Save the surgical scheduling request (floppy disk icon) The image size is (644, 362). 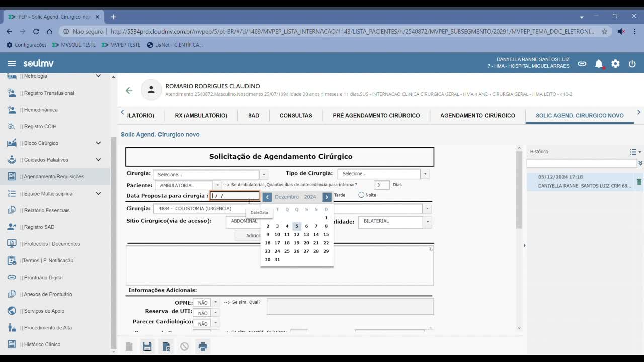pyautogui.click(x=147, y=346)
